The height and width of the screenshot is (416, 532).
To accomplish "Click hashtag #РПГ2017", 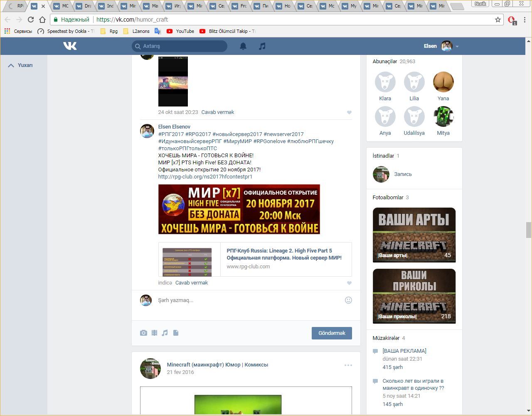I will click(171, 134).
